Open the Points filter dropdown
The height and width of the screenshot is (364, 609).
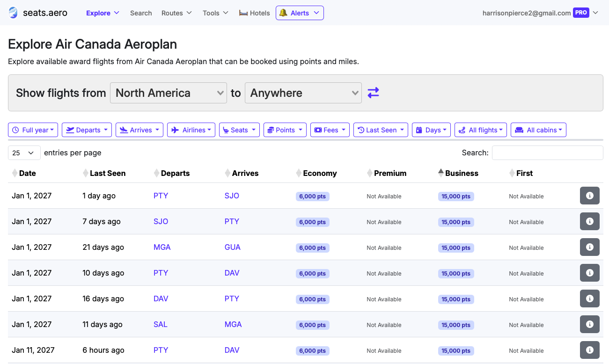pyautogui.click(x=285, y=130)
